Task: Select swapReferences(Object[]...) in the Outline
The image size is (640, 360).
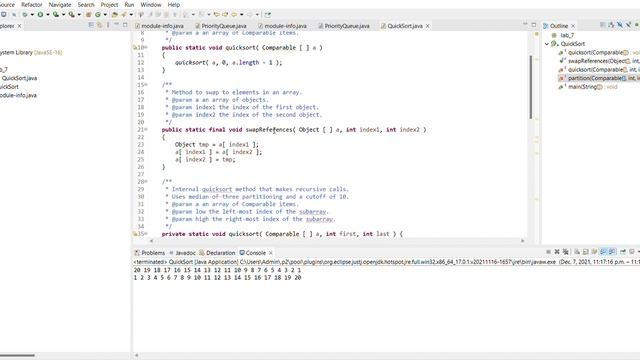Action: 599,61
